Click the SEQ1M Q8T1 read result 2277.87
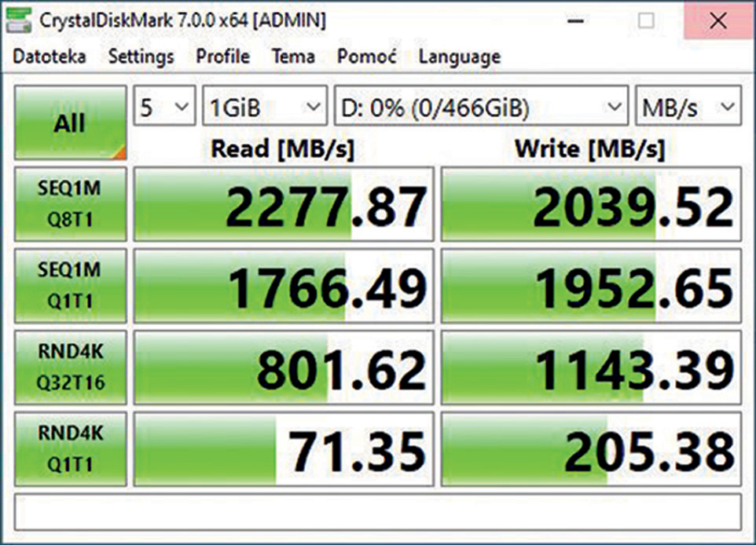Image resolution: width=756 pixels, height=545 pixels. 284,204
